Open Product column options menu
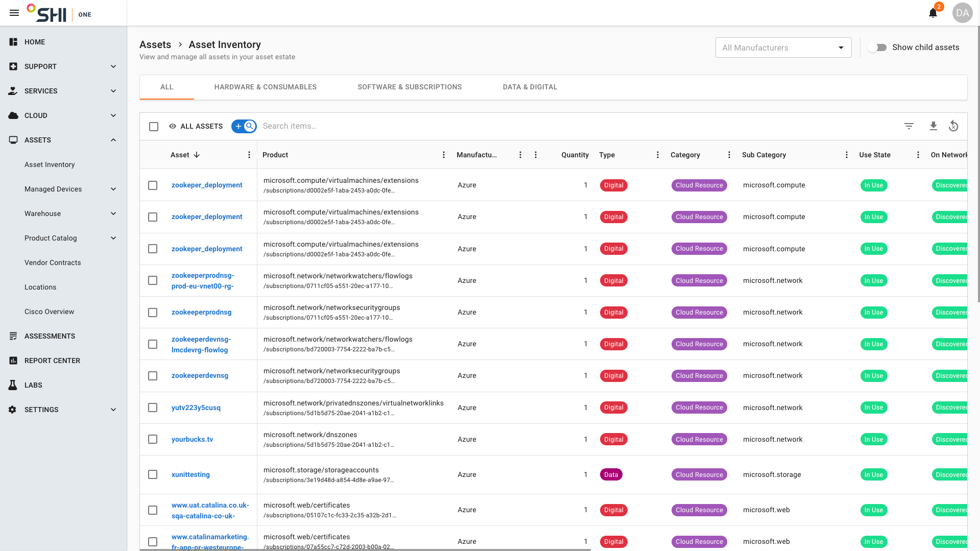980x551 pixels. click(443, 155)
